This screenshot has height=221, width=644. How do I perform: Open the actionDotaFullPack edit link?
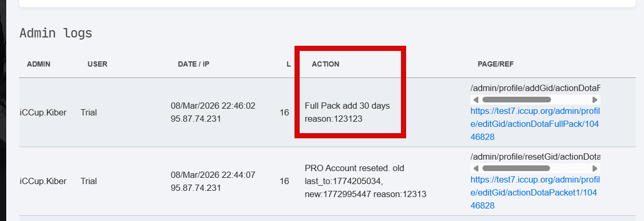[x=535, y=124]
